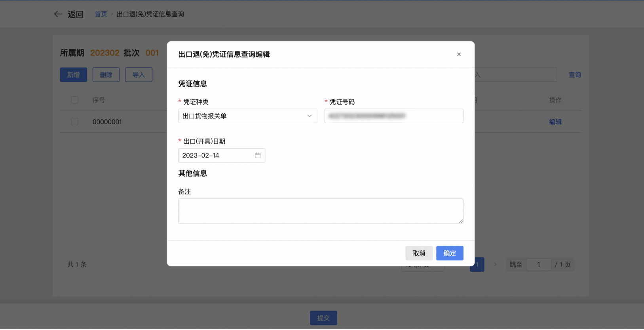644x330 pixels.
Task: Open the 首页 breadcrumb link
Action: click(101, 14)
